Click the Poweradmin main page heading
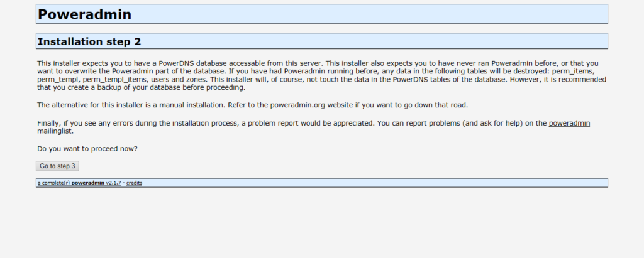This screenshot has height=258, width=644. pos(84,14)
